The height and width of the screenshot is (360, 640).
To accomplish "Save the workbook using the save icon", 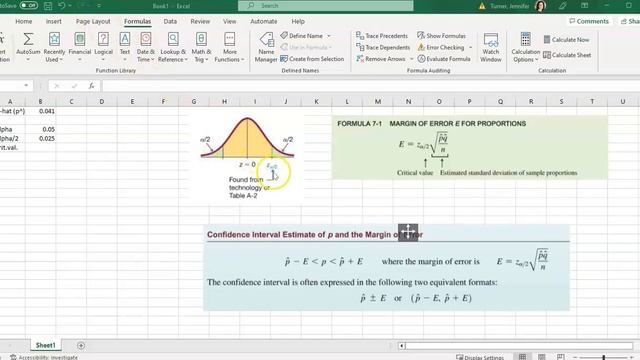I will point(48,6).
